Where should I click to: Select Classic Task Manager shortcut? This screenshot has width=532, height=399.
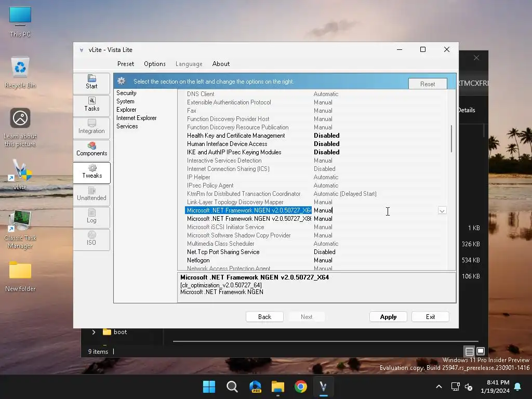20,229
